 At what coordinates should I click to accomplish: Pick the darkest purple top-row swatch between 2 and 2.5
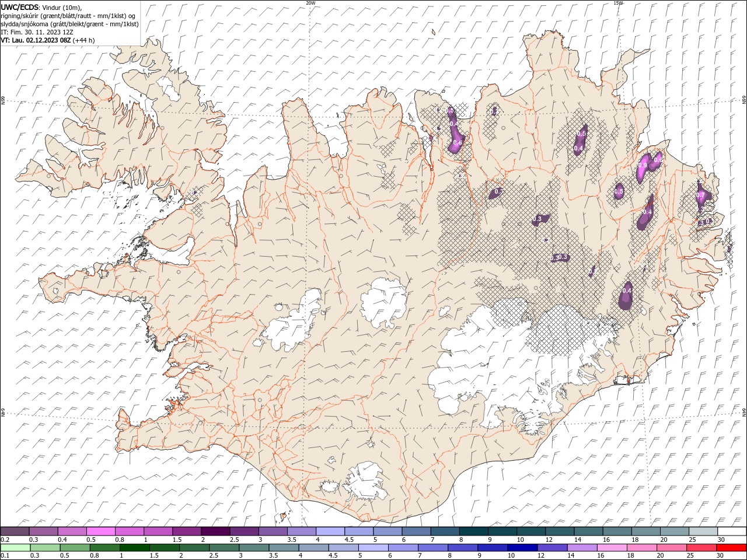215,531
